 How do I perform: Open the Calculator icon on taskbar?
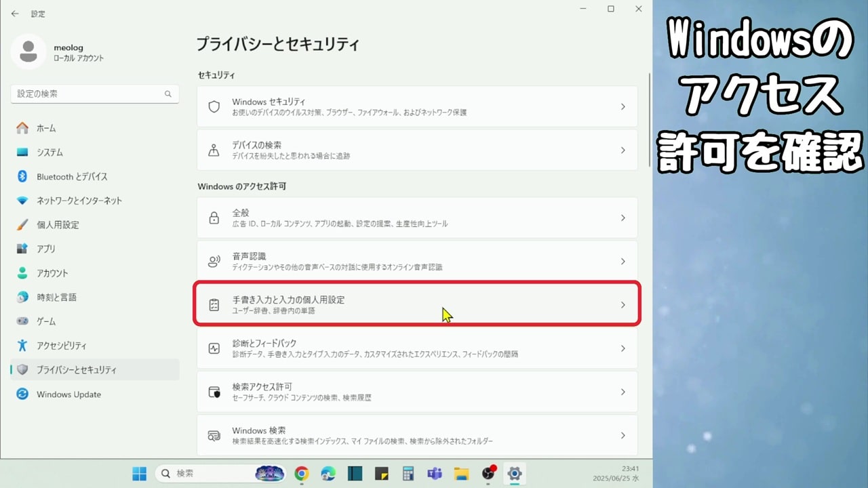[x=408, y=474]
